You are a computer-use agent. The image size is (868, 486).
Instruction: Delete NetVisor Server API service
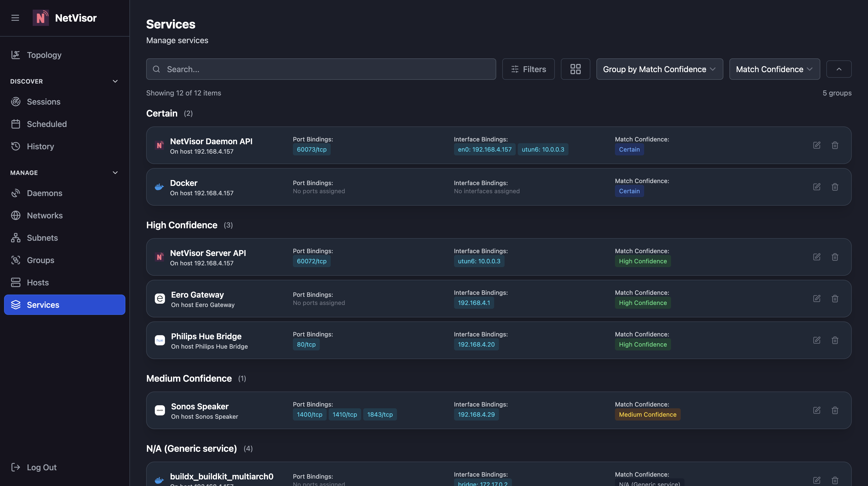point(835,257)
